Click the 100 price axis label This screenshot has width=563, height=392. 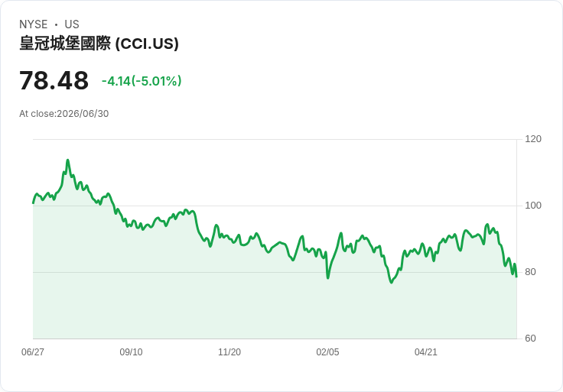(x=533, y=206)
